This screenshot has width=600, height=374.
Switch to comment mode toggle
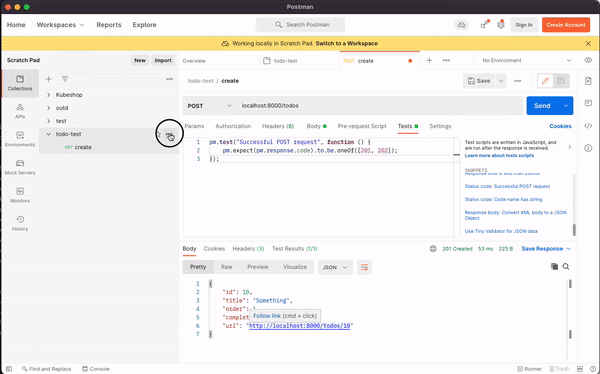[x=561, y=81]
